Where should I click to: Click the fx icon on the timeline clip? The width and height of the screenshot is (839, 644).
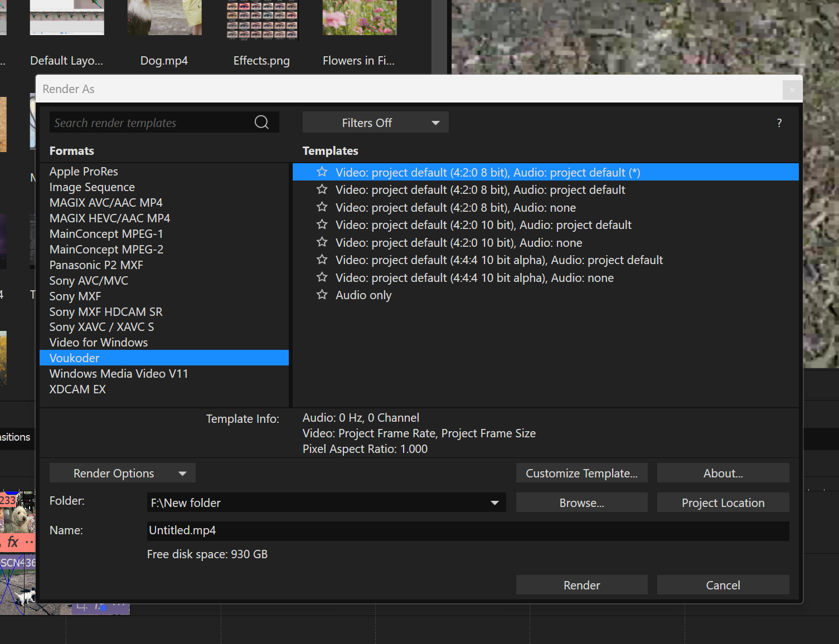click(x=13, y=541)
